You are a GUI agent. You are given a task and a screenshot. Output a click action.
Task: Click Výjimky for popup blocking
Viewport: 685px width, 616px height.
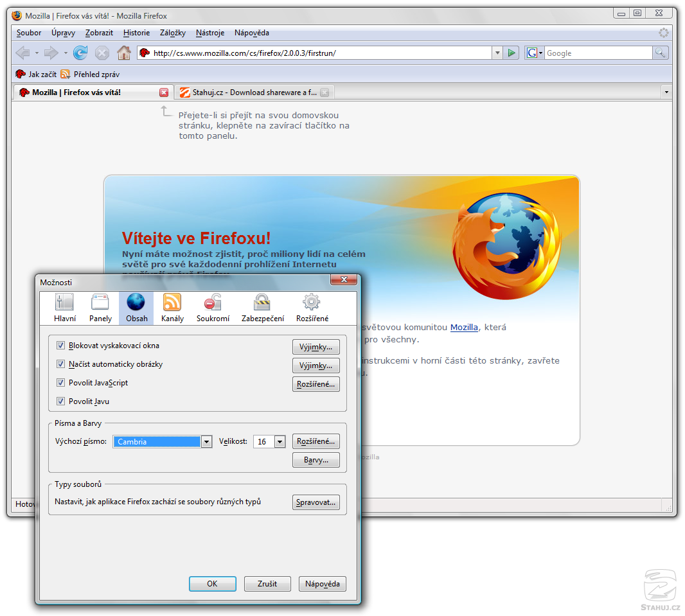(316, 347)
